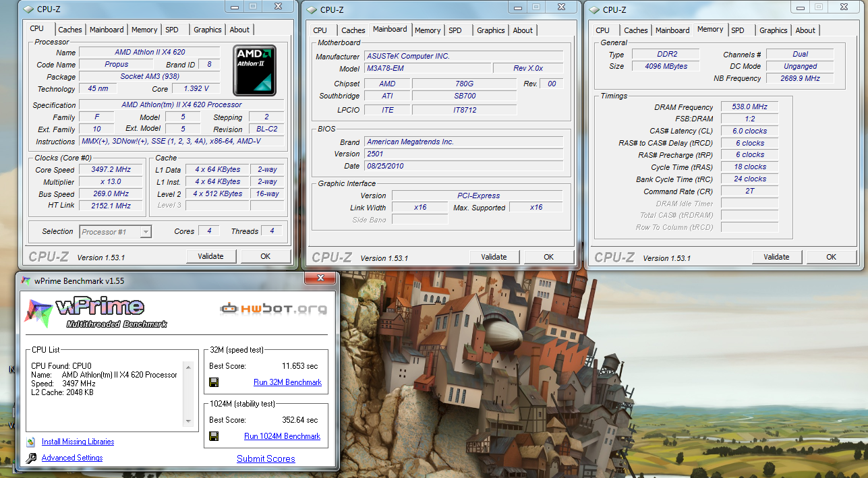Viewport: 868px width, 478px height.
Task: Run the 32M Benchmark
Action: tap(287, 382)
